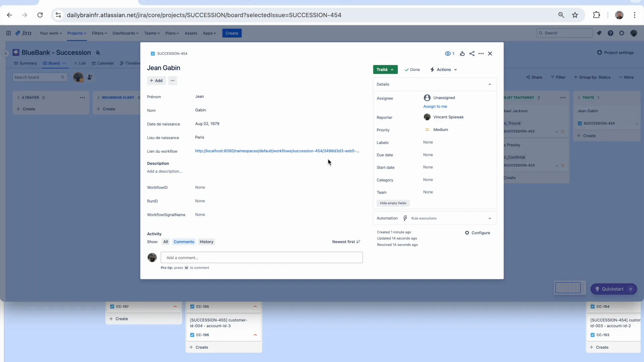Toggle the Newest first sort order
Viewport: 644px width, 362px height.
346,242
